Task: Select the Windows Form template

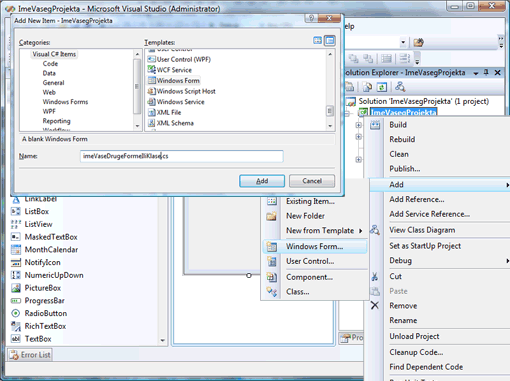Action: click(x=174, y=81)
